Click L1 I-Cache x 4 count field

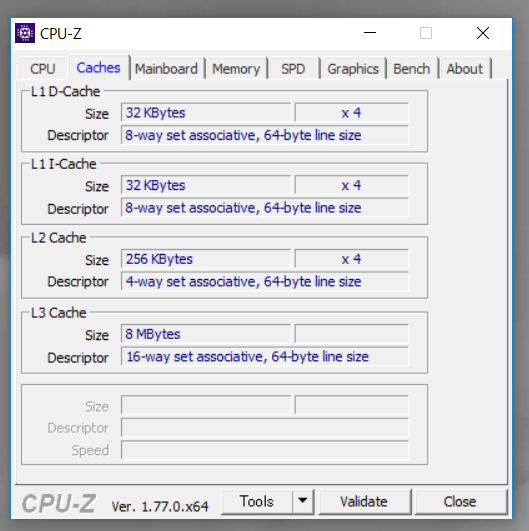click(x=352, y=185)
